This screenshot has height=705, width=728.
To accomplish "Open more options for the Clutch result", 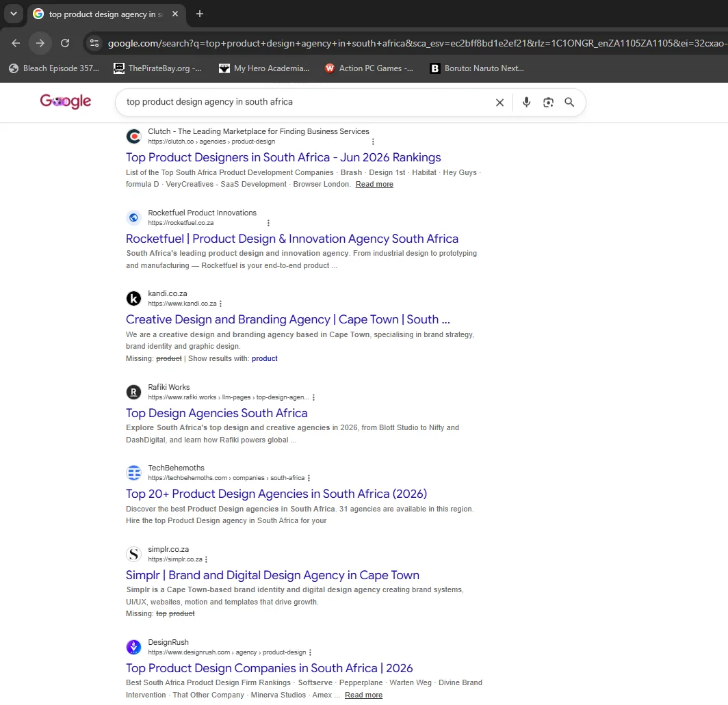I will [x=373, y=142].
